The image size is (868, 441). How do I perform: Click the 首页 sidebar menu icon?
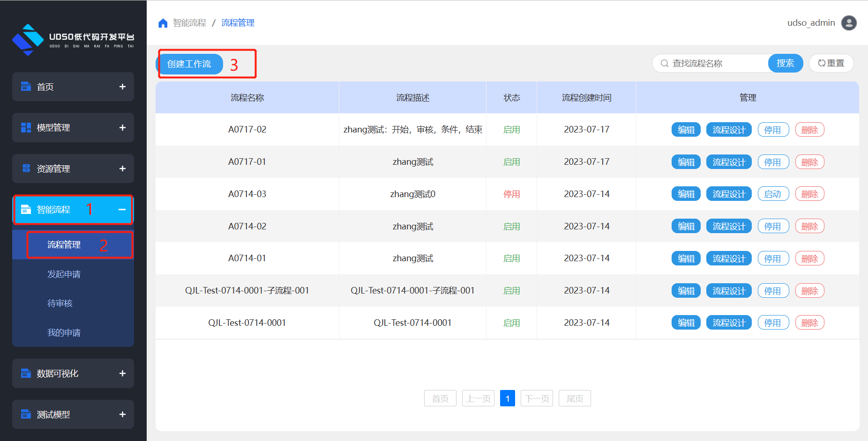[x=26, y=87]
